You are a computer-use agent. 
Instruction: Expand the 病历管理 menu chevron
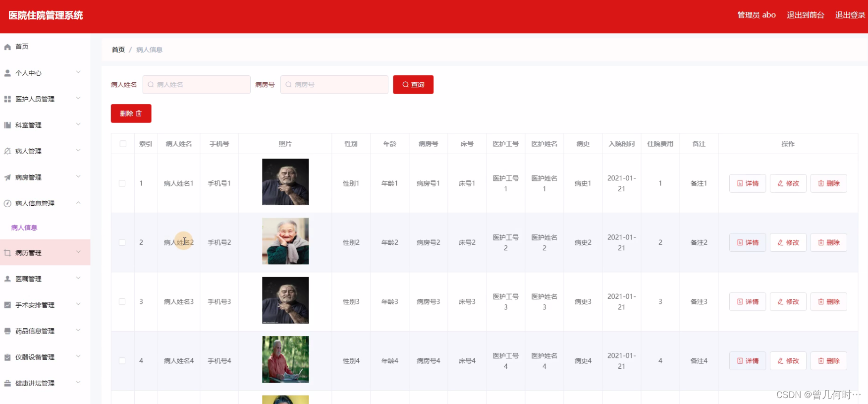coord(78,252)
